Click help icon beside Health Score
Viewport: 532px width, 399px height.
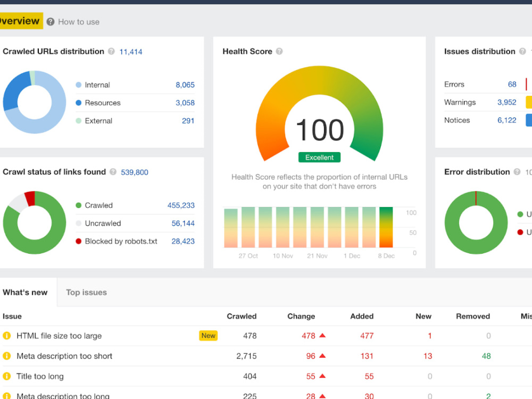click(279, 51)
